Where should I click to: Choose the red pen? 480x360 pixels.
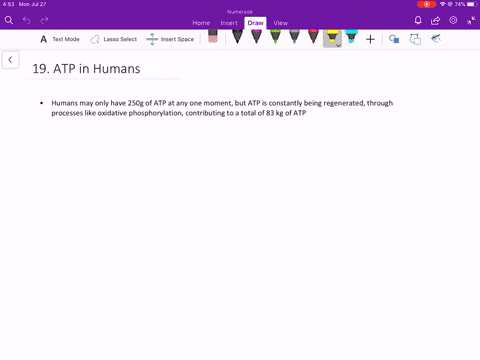(x=313, y=37)
